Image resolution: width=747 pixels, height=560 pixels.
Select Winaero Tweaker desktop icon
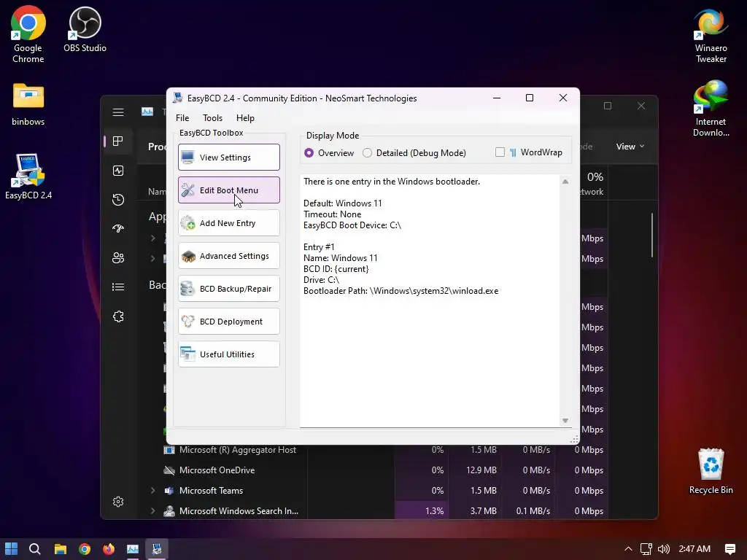click(x=711, y=36)
